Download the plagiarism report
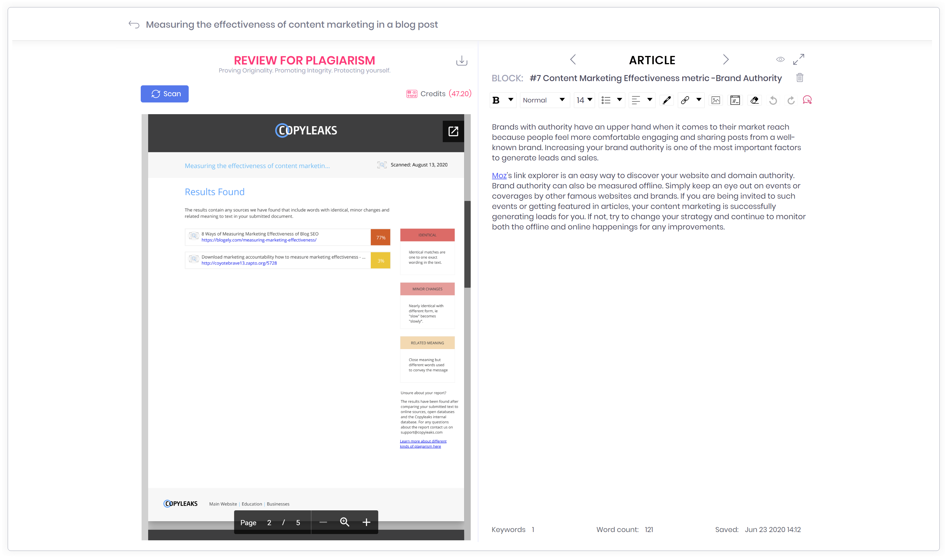The height and width of the screenshot is (560, 948). (461, 61)
